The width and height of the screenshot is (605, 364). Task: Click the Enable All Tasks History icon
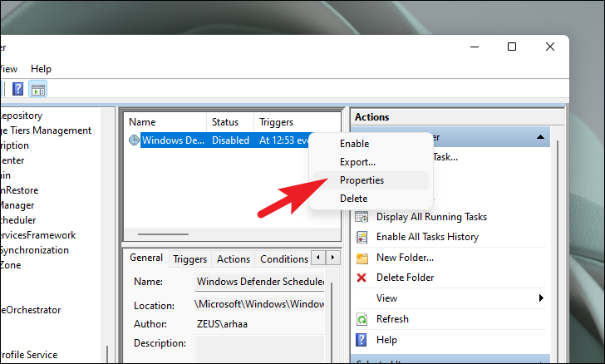362,237
